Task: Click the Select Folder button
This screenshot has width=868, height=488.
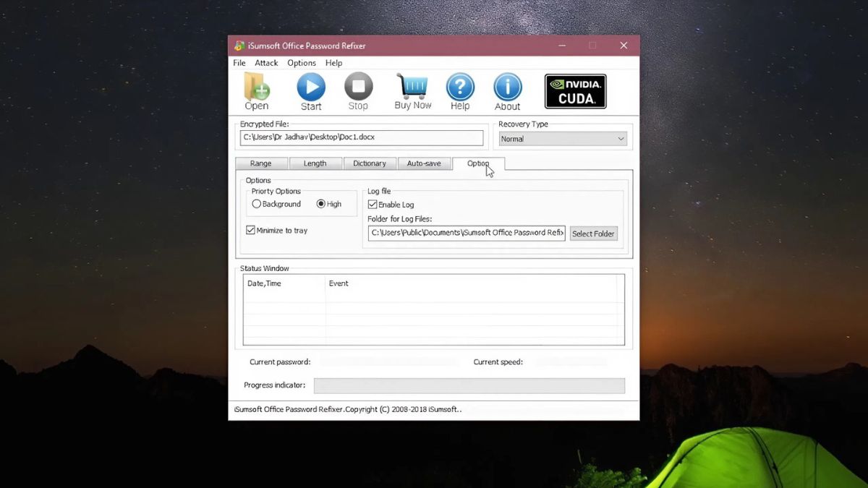Action: pos(593,234)
